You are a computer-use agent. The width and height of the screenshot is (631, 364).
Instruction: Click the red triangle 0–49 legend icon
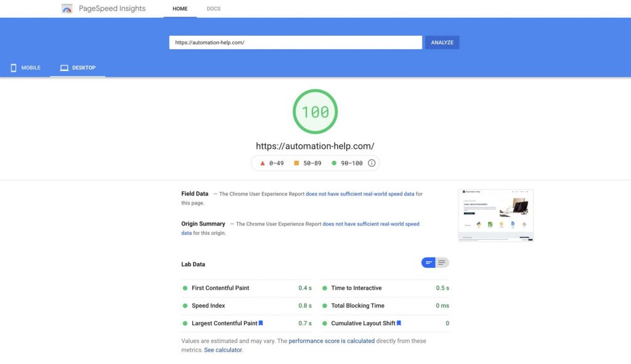click(263, 163)
